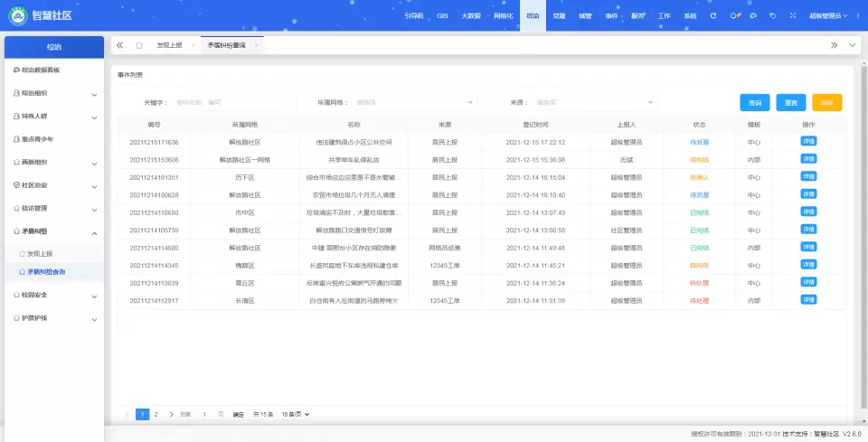This screenshot has width=868, height=442.
Task: Select 发现上报 in the sidebar
Action: [40, 254]
